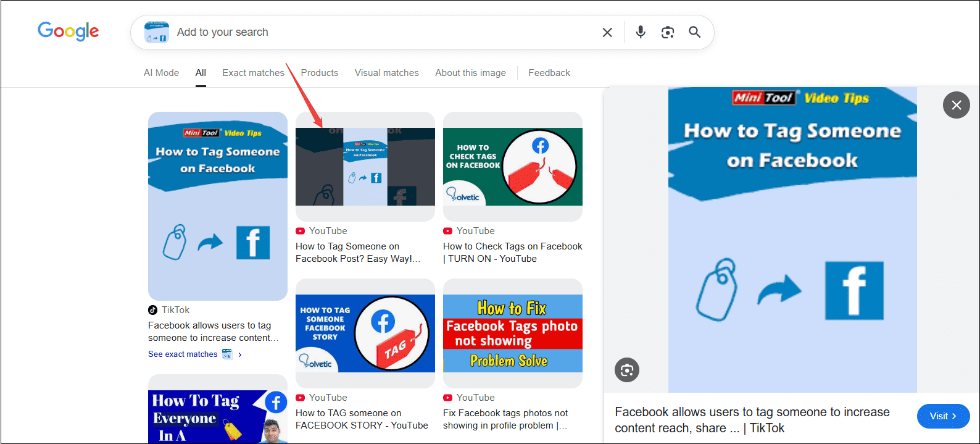The image size is (980, 444).
Task: Open How to TAG someone on FACEBOOK STORY link
Action: tap(362, 419)
